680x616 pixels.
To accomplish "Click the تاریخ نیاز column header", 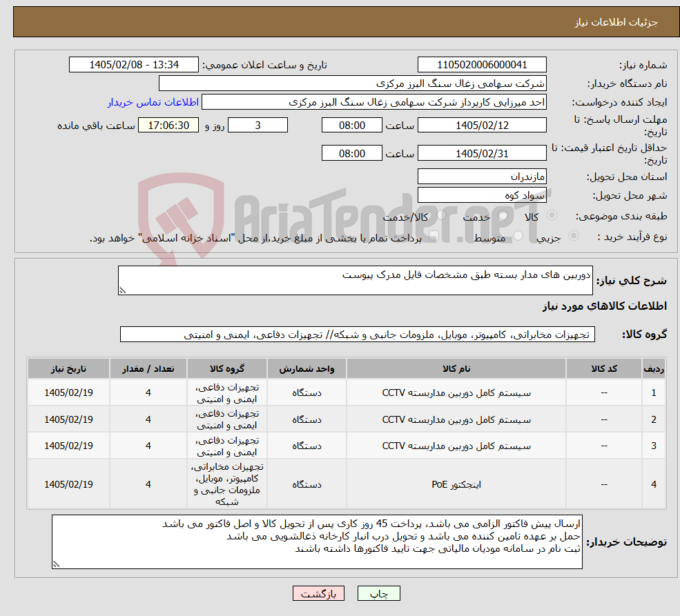I will coord(68,368).
